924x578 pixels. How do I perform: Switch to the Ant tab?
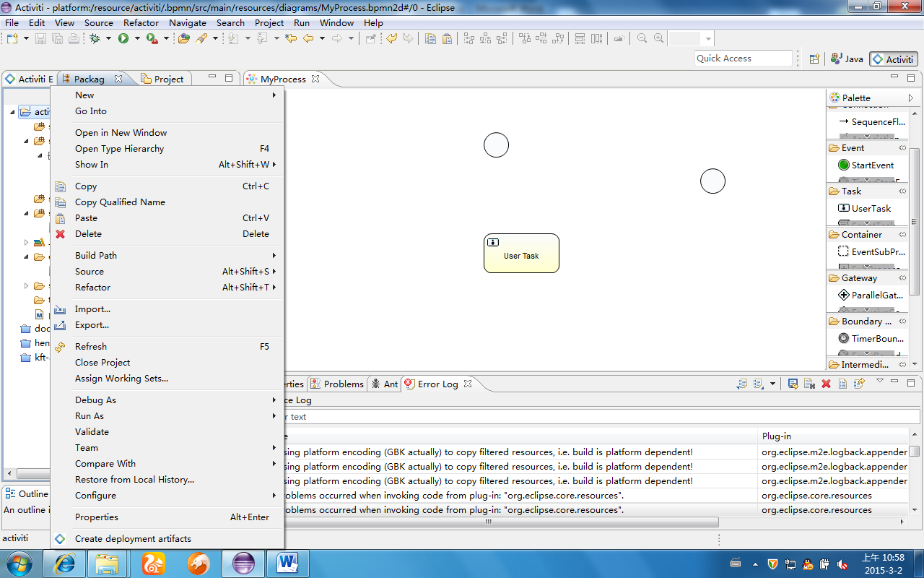(384, 384)
